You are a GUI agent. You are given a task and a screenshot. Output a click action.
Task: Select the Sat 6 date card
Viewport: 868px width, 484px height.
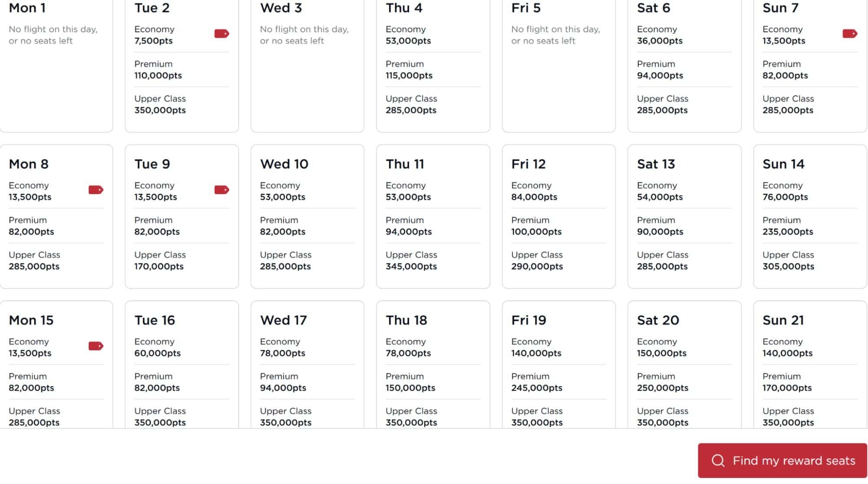684,65
